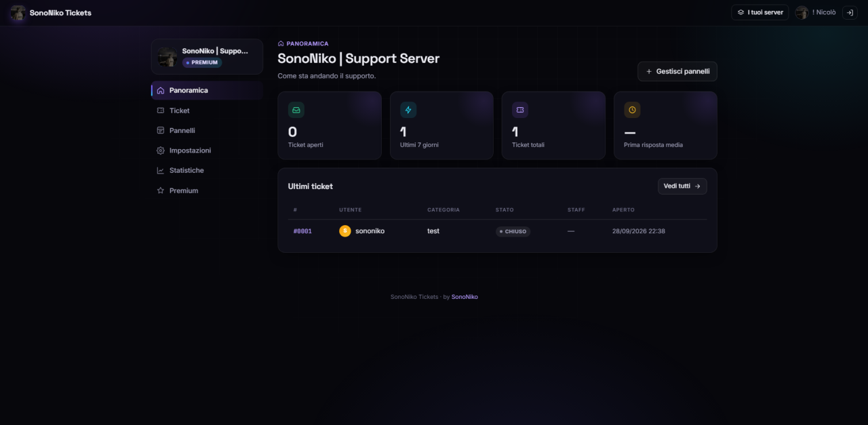
Task: Open Premium page in sidebar
Action: pyautogui.click(x=207, y=190)
